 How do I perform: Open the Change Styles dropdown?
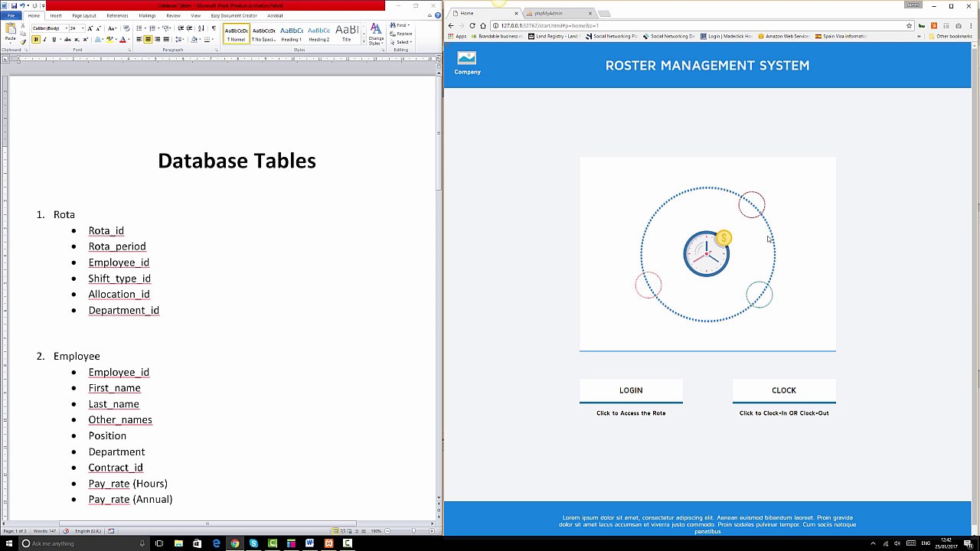tap(375, 34)
